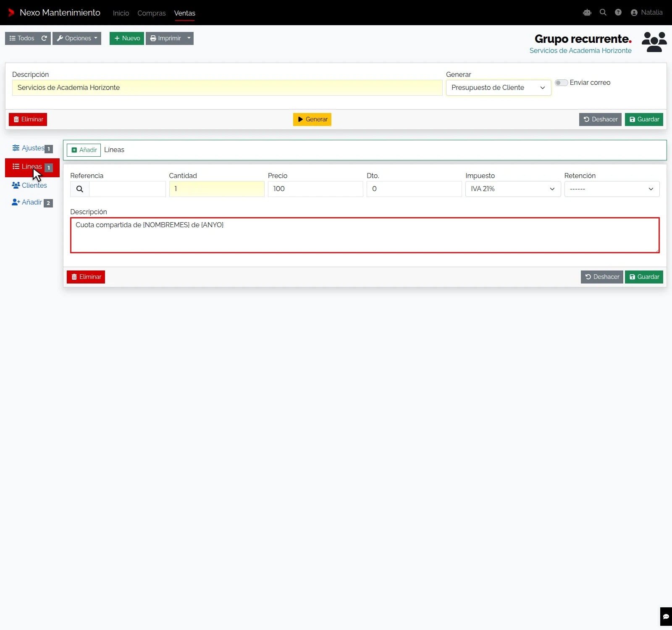Expand the Retención dropdown
Screen dimensions: 672x630
[x=612, y=189]
